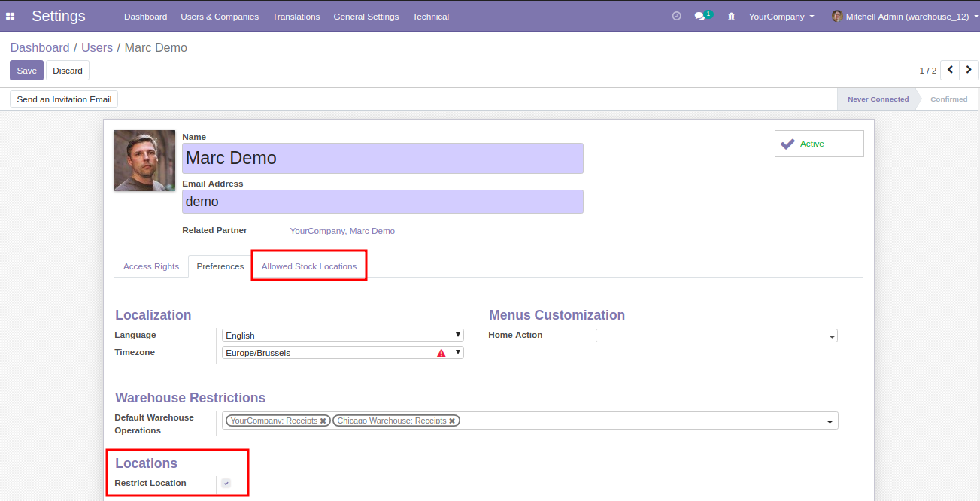Viewport: 980px width, 501px height.
Task: Click the debug bug icon
Action: (x=731, y=17)
